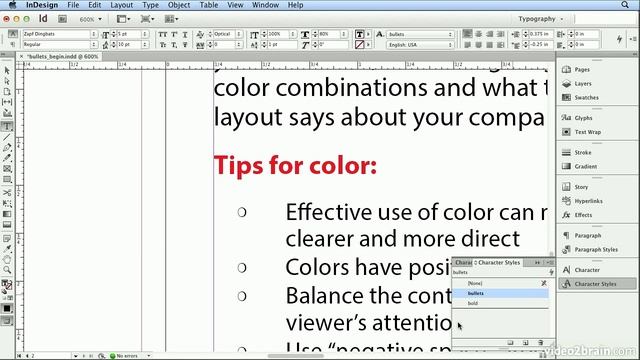Viewport: 640px width, 360px height.
Task: Open the Story panel
Action: [576, 187]
